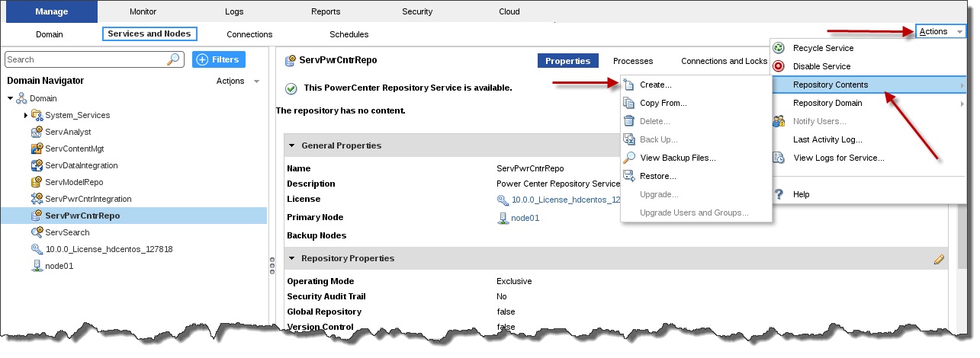This screenshot has width=980, height=358.
Task: Open the Schedules sub-tab
Action: [x=349, y=34]
